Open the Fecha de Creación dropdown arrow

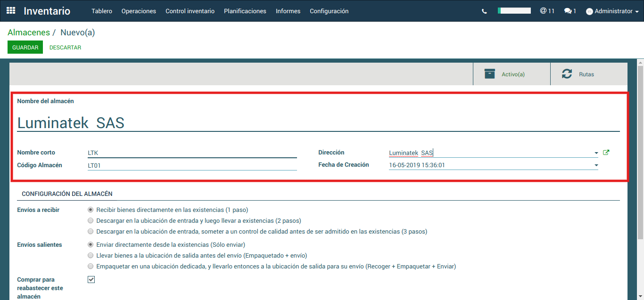coord(596,165)
